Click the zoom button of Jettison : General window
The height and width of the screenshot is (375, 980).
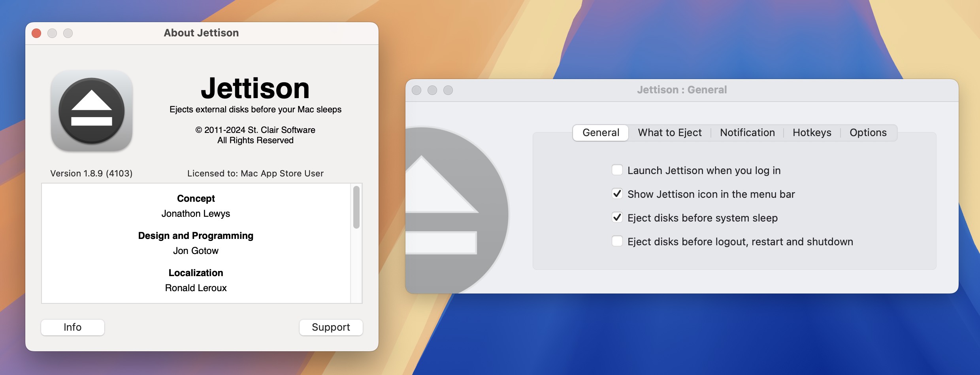448,90
